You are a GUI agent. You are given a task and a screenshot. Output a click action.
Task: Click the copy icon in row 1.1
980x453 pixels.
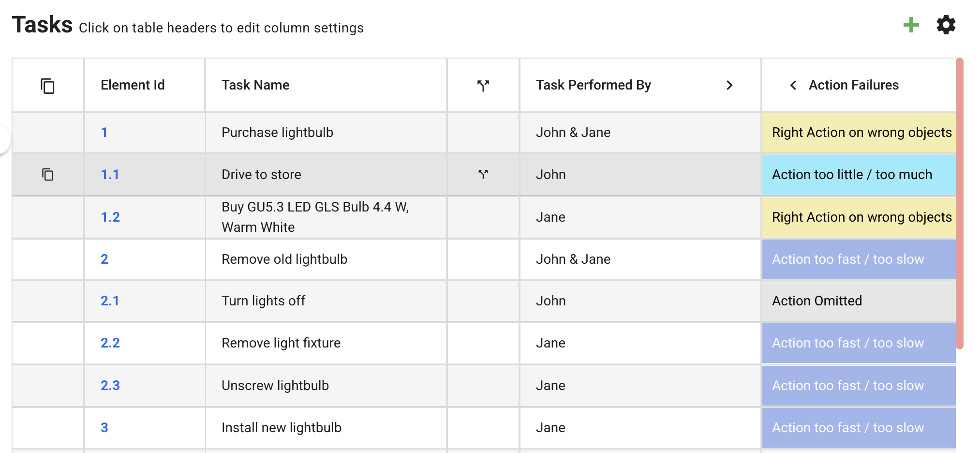click(x=47, y=174)
